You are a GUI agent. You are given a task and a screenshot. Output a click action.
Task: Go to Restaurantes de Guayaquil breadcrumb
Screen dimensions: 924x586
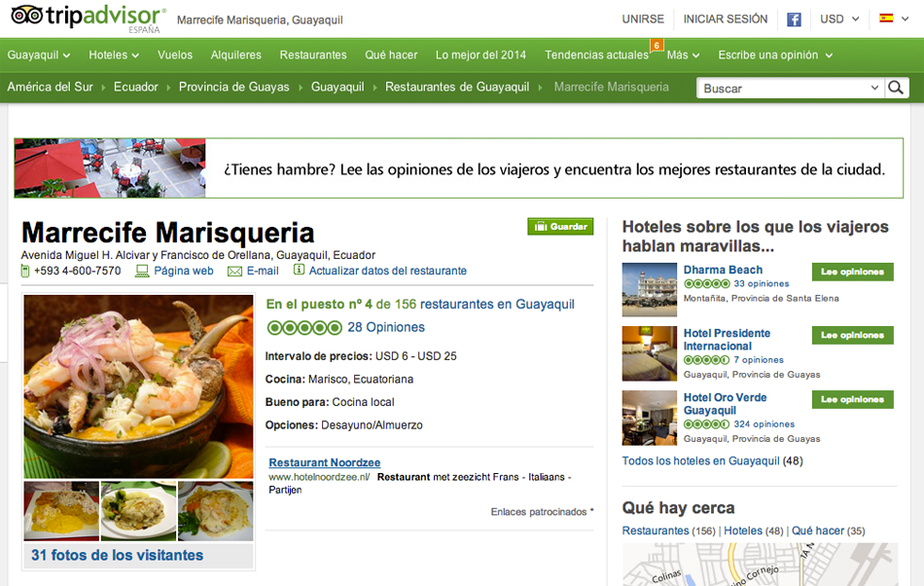coord(457,87)
